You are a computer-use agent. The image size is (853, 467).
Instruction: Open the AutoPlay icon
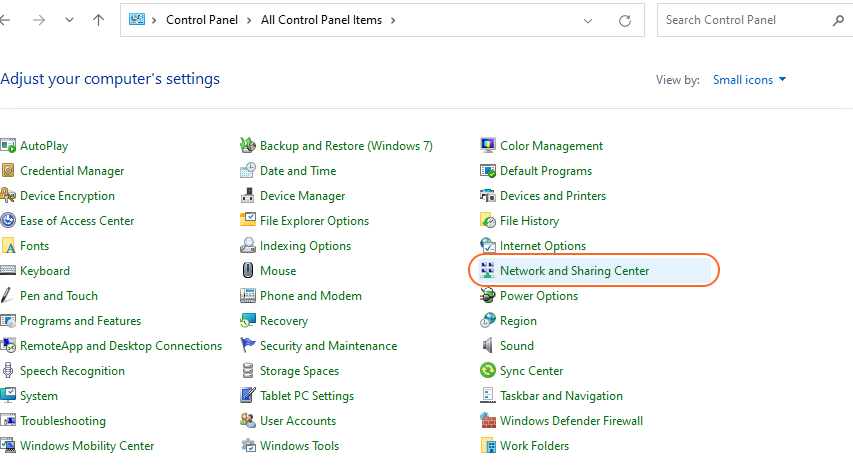8,146
